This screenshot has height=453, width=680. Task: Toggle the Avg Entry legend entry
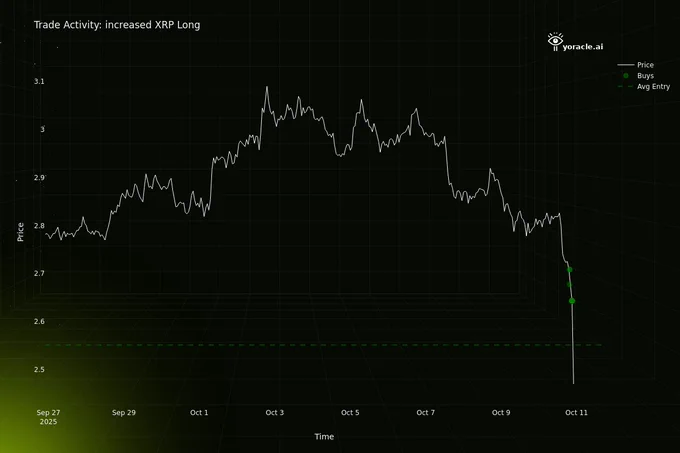tap(644, 86)
